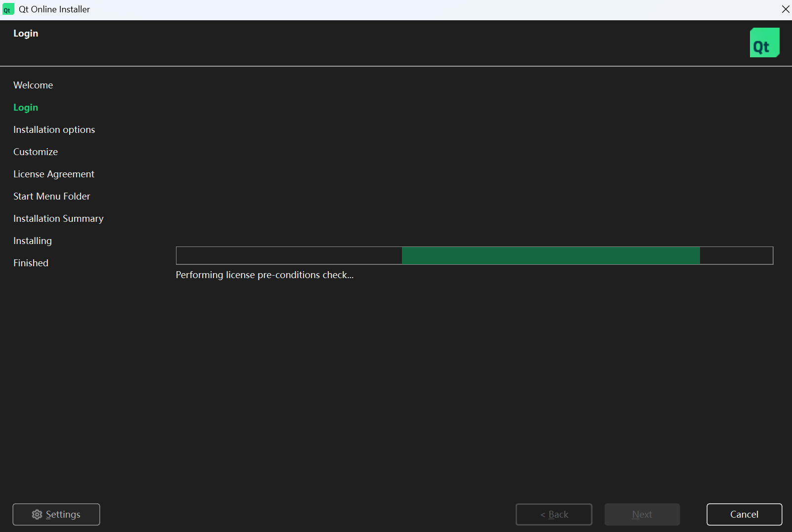Click the Qt icon in title bar
The width and height of the screenshot is (792, 532).
click(8, 9)
